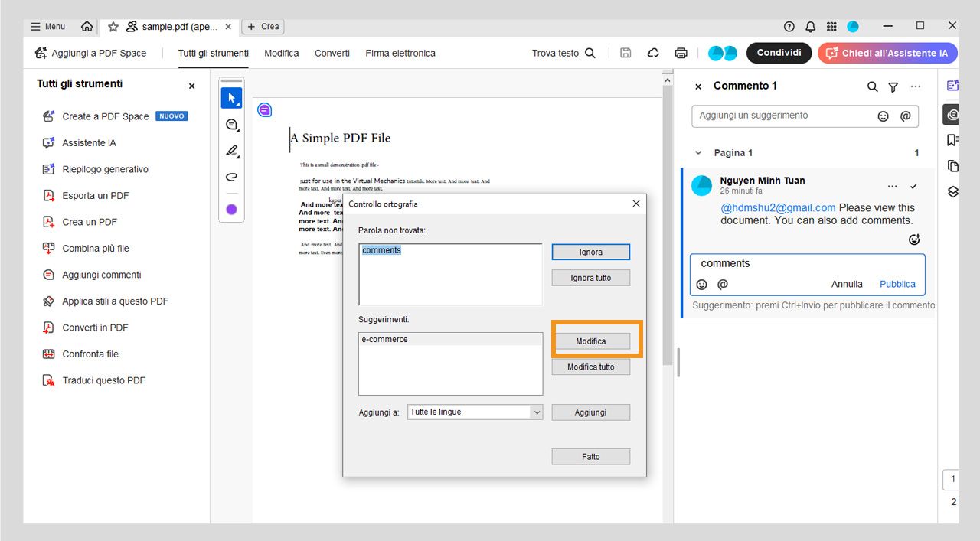Select the freehand loop drawing tool

[x=231, y=177]
